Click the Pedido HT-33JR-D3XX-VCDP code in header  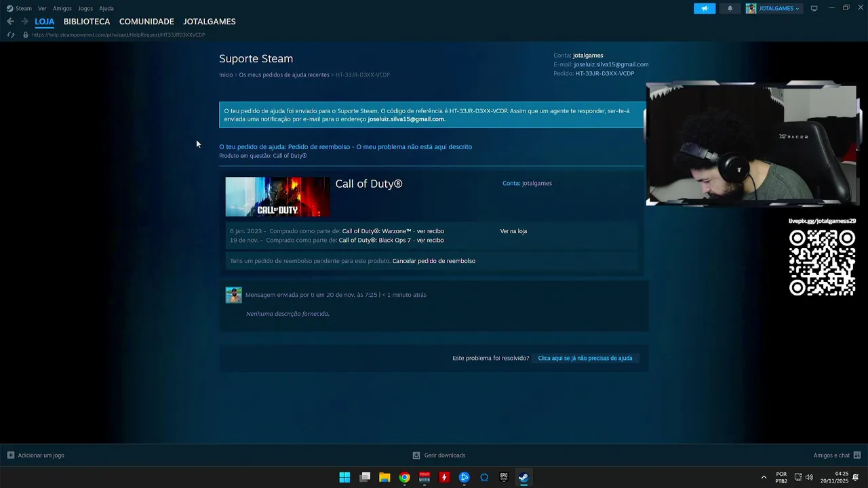pyautogui.click(x=605, y=73)
